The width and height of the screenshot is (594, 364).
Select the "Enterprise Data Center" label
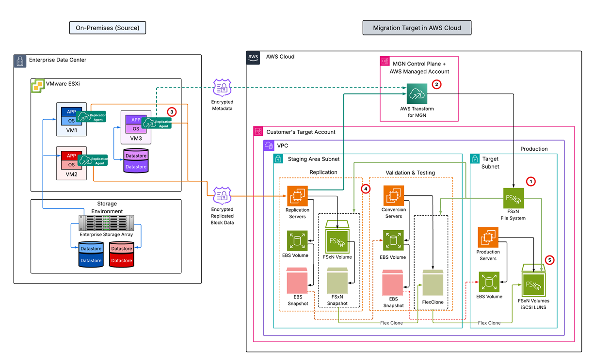(x=58, y=60)
